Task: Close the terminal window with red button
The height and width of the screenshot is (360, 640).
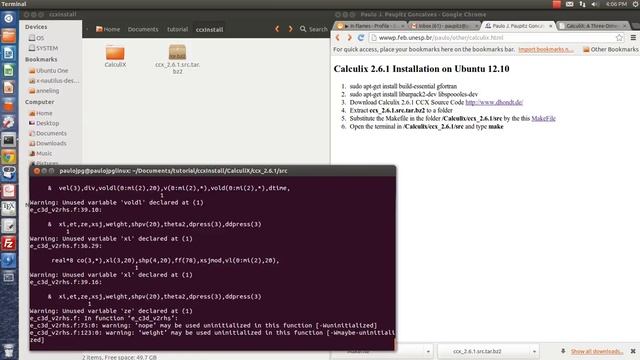Action: coord(37,171)
